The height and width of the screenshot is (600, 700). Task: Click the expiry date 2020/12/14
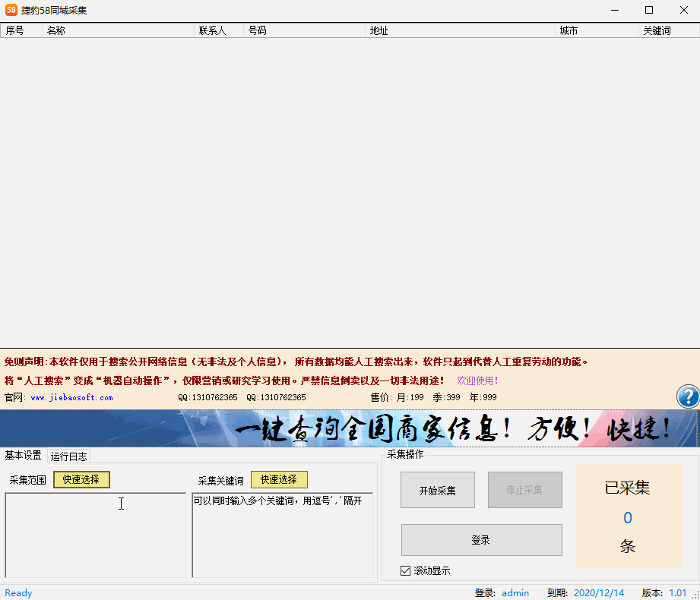tap(599, 593)
